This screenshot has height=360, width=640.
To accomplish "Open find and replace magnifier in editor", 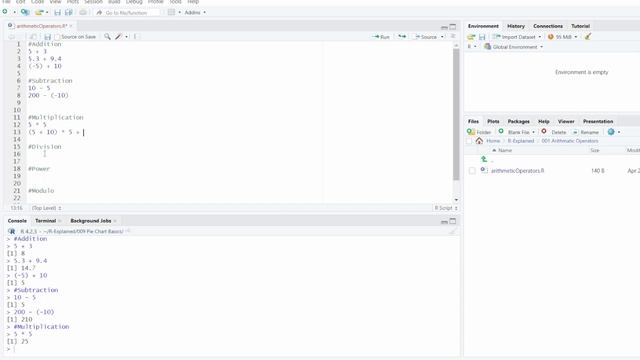I will point(107,37).
